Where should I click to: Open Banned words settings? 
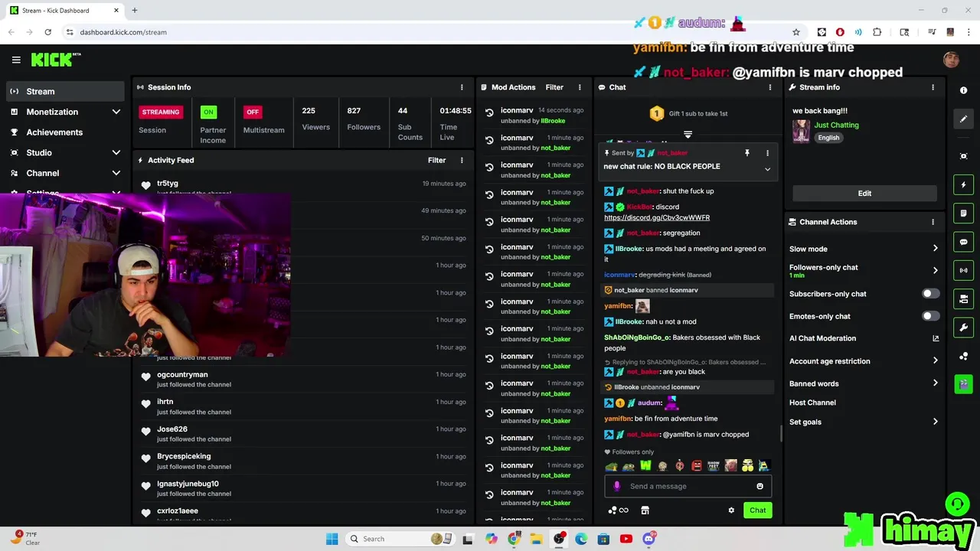point(864,383)
